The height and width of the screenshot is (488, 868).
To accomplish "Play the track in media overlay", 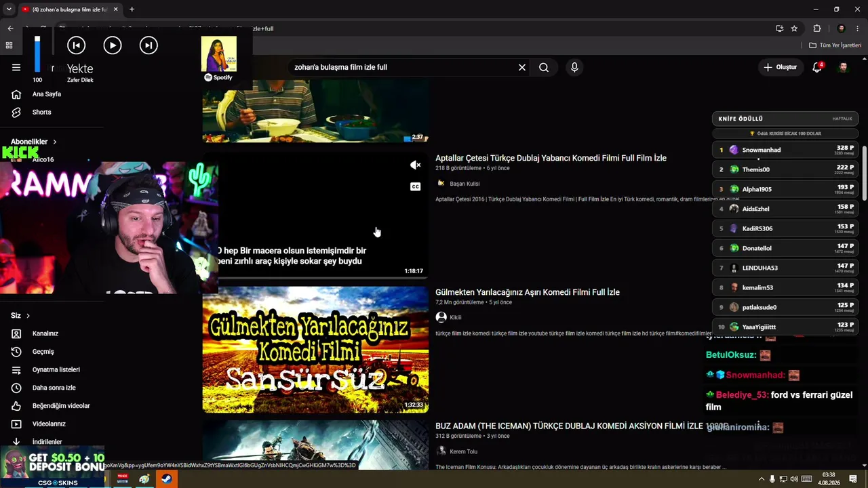I will click(113, 45).
